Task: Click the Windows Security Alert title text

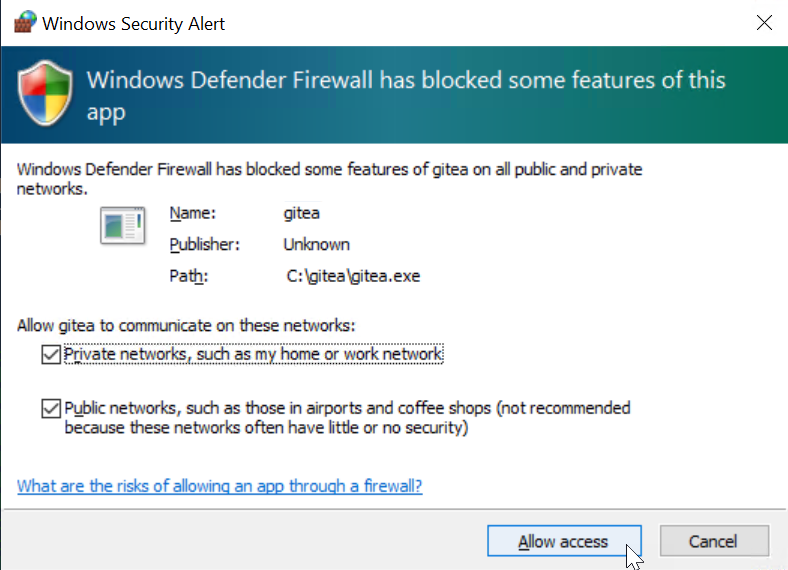Action: [133, 24]
